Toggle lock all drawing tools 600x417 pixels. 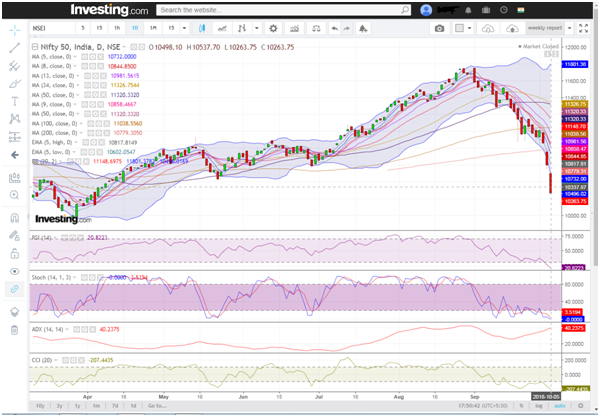(x=15, y=253)
